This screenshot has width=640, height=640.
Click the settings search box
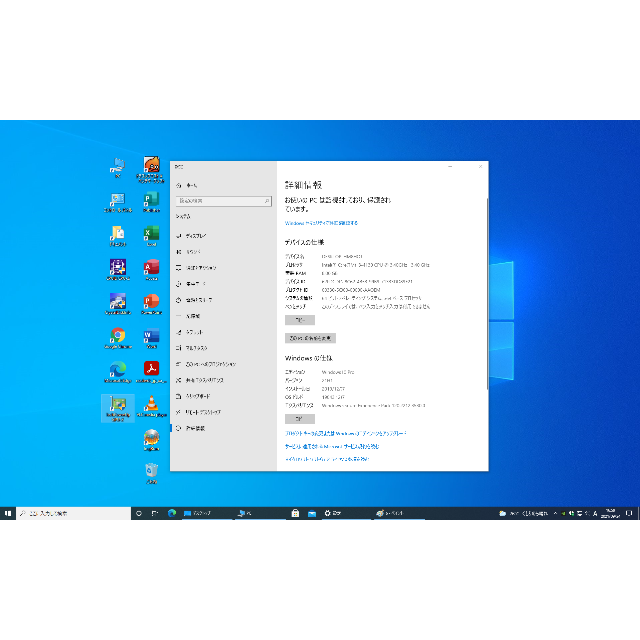click(x=223, y=201)
